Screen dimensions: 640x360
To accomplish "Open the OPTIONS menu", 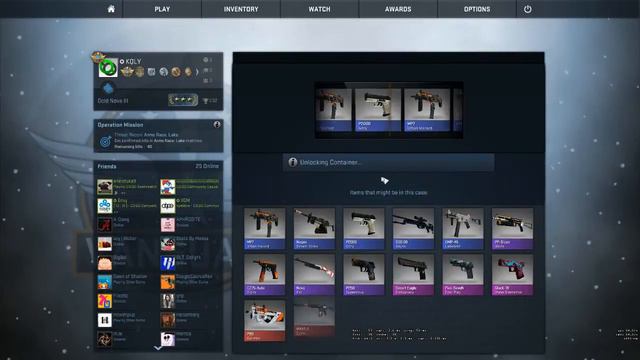I will point(477,9).
